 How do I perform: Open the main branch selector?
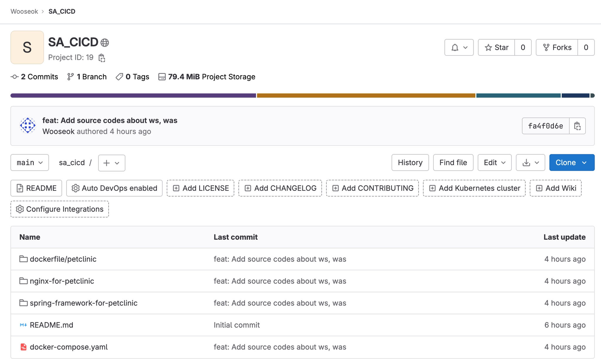[30, 162]
